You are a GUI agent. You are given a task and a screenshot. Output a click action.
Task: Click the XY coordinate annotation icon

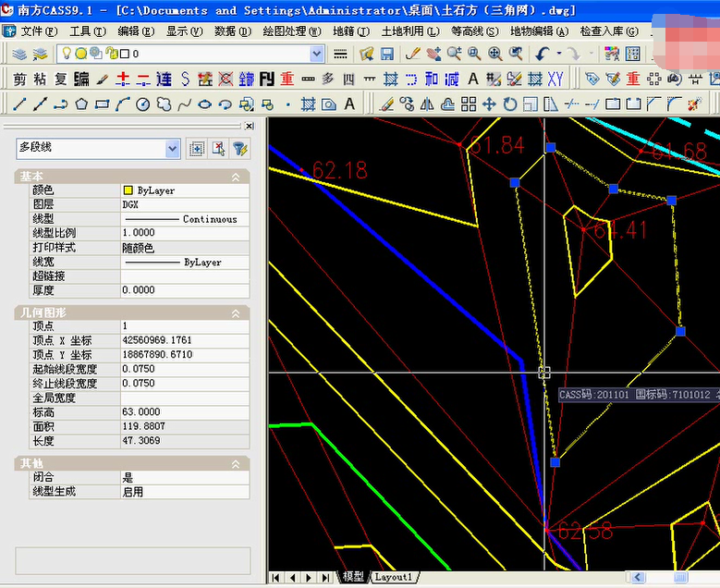point(555,79)
